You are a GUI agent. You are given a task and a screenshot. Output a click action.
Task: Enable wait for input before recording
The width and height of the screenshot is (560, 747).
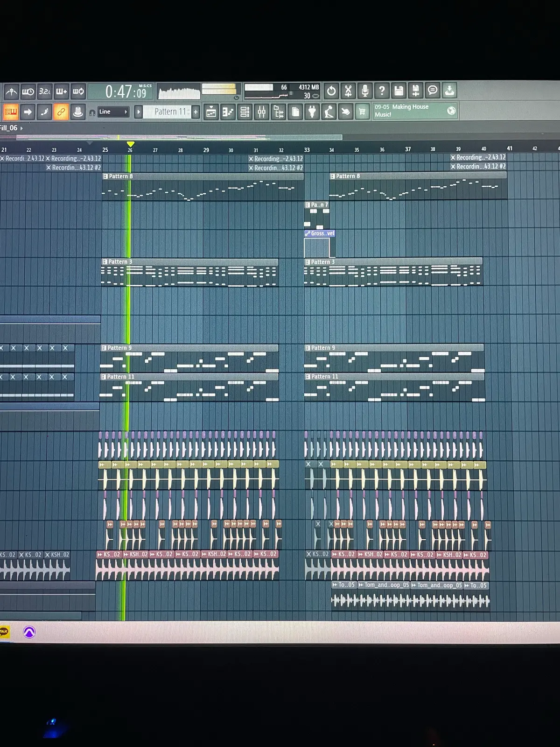(x=28, y=92)
